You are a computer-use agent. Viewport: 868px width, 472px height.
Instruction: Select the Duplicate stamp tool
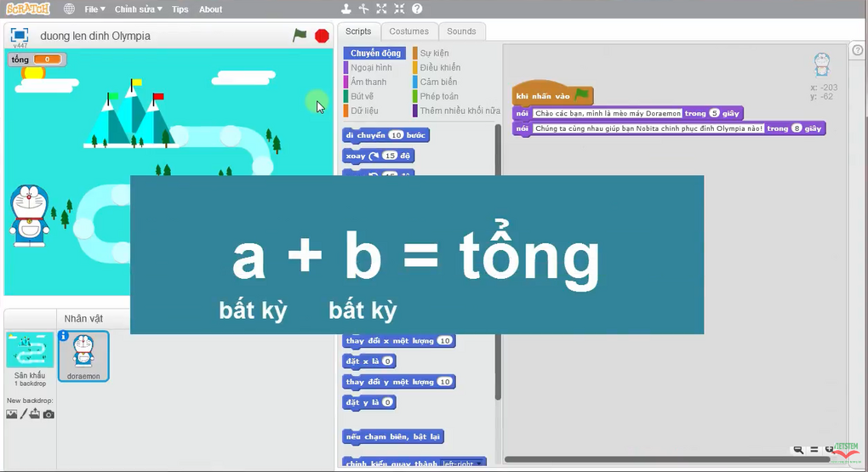345,9
